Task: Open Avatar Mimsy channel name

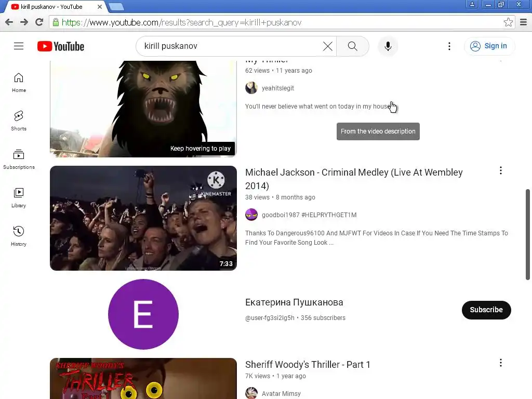Action: coord(281,394)
